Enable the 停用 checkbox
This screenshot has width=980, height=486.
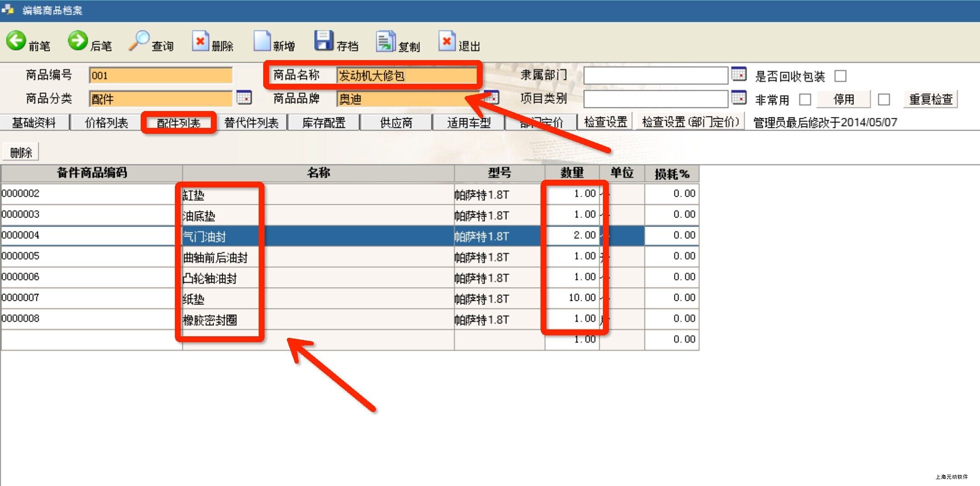tap(883, 99)
